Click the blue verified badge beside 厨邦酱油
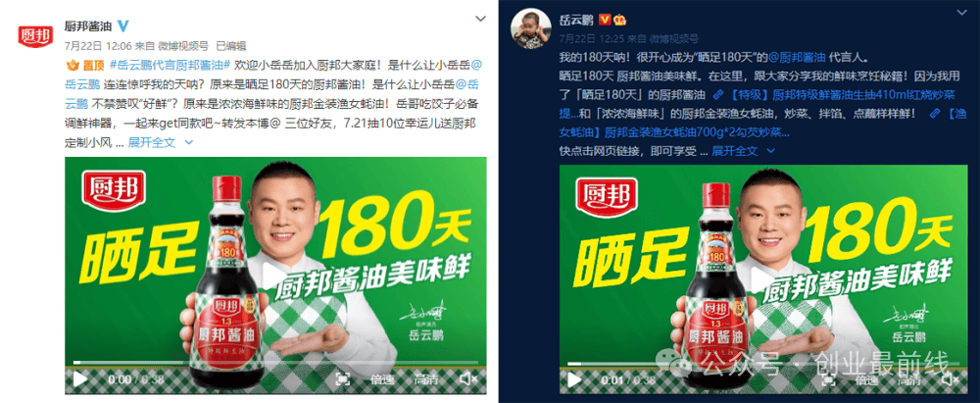 pos(123,25)
